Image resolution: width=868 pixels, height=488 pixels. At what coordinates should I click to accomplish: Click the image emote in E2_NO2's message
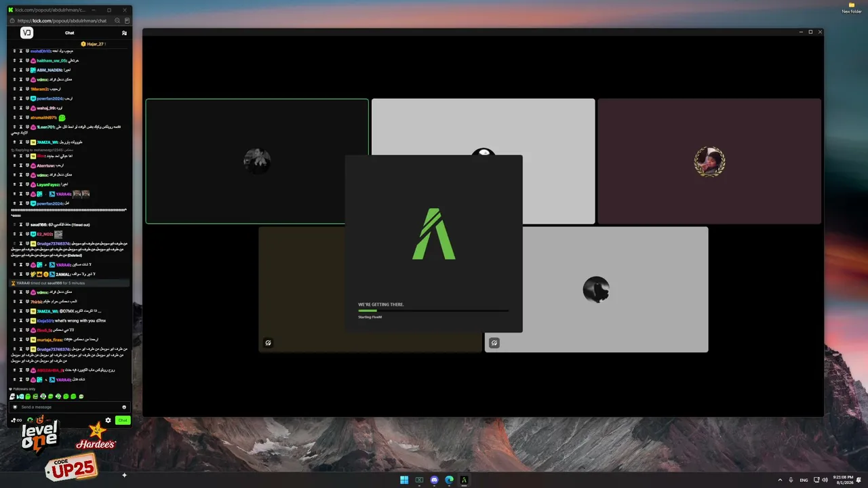pos(58,234)
